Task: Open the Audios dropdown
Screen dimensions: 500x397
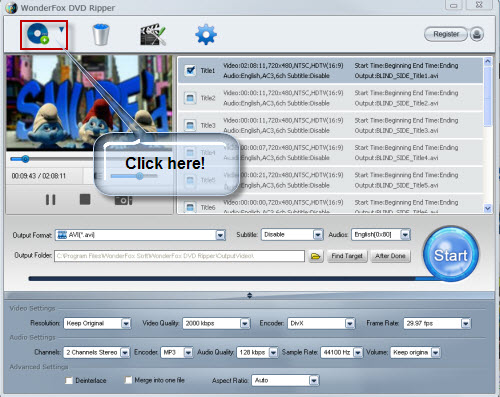Action: point(405,235)
